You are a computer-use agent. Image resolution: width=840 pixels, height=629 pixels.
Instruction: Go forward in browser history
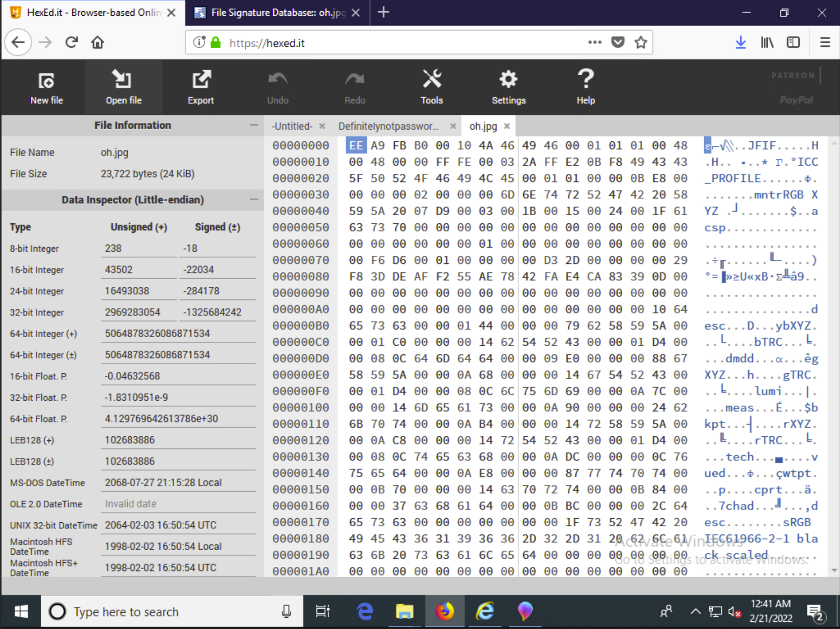[45, 42]
